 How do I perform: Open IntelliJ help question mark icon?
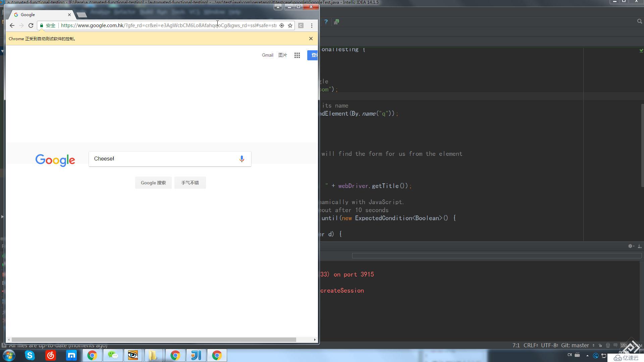pos(326,22)
